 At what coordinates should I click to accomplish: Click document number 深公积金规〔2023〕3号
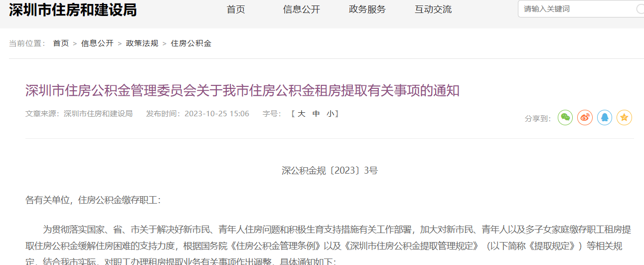[x=329, y=171]
